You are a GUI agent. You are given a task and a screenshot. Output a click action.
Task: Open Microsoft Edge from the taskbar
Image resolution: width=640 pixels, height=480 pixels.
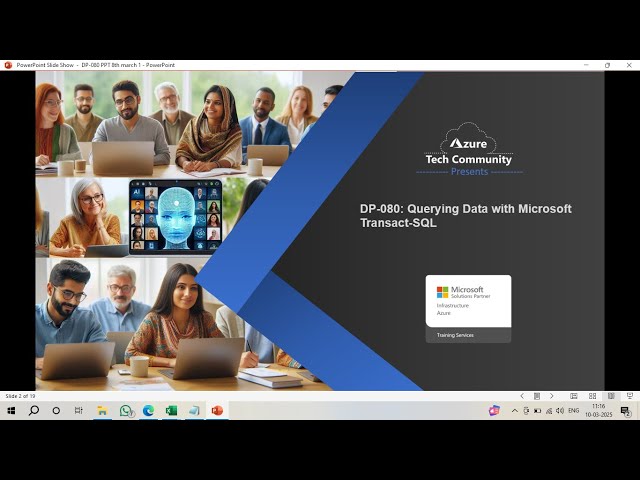click(x=148, y=411)
